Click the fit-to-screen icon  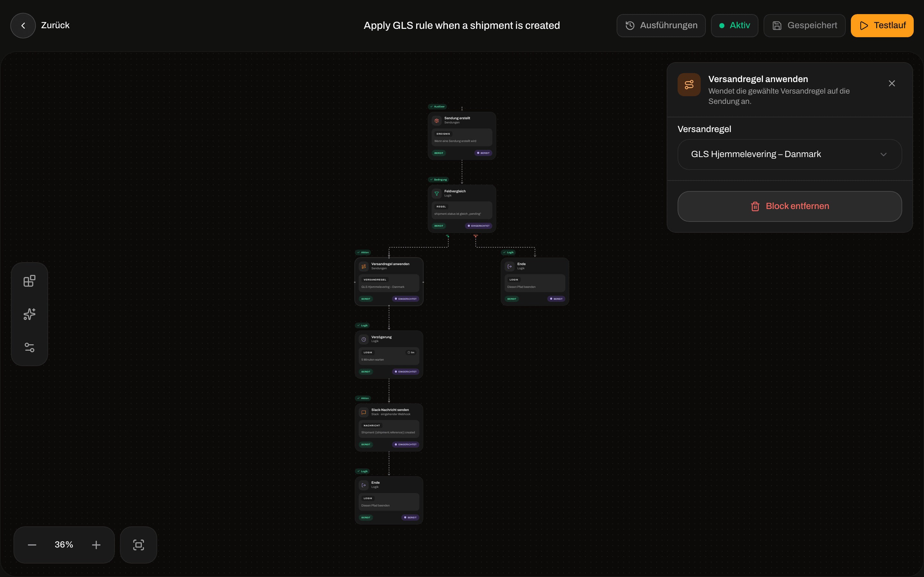[139, 545]
